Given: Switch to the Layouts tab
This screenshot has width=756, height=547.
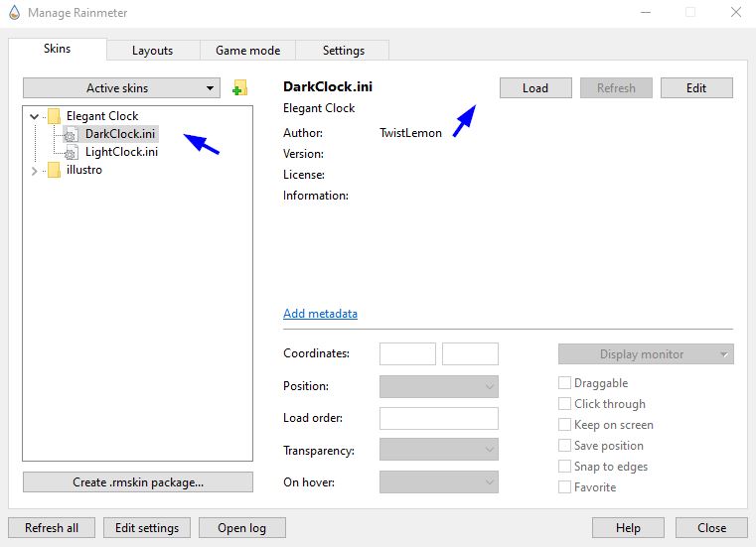Looking at the screenshot, I should pos(153,50).
